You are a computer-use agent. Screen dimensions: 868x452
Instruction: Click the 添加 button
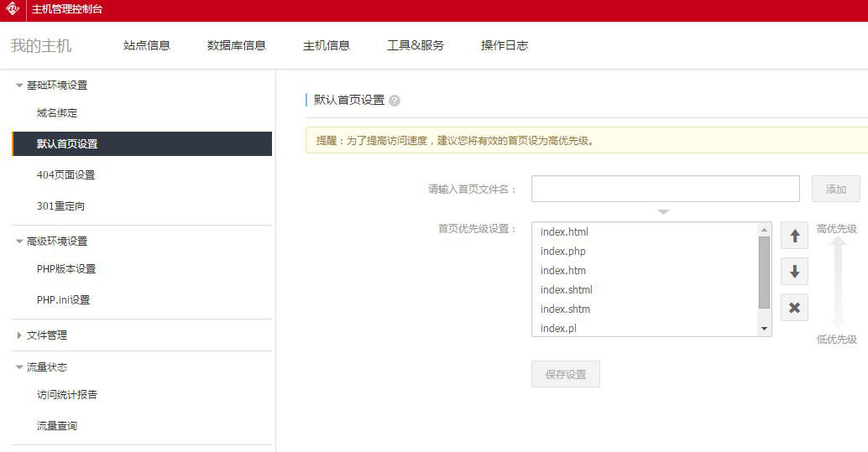point(835,190)
